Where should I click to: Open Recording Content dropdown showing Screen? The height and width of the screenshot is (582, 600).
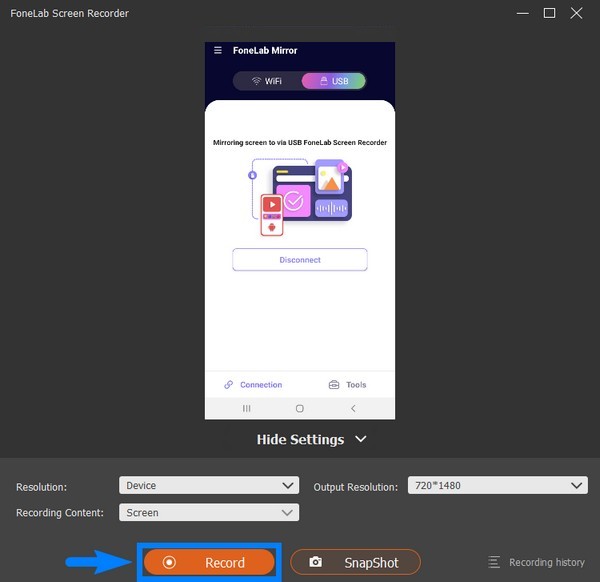pyautogui.click(x=209, y=513)
